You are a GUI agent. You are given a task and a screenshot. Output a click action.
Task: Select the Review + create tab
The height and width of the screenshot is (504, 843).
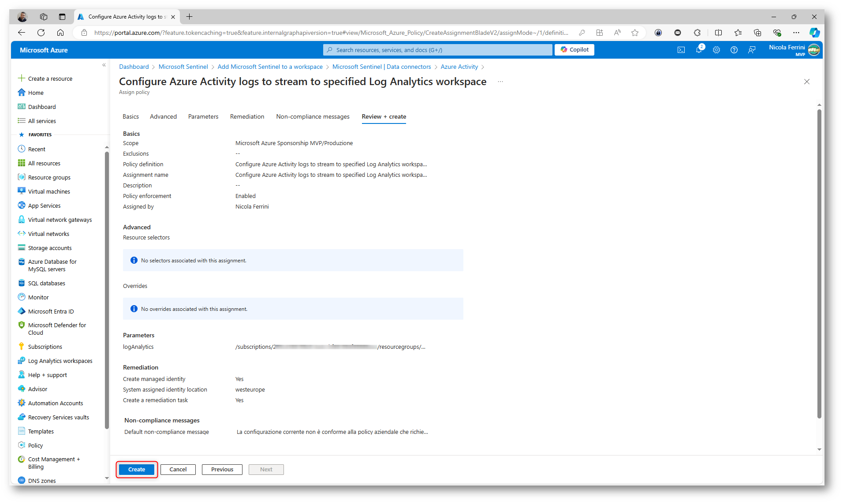[x=384, y=116]
